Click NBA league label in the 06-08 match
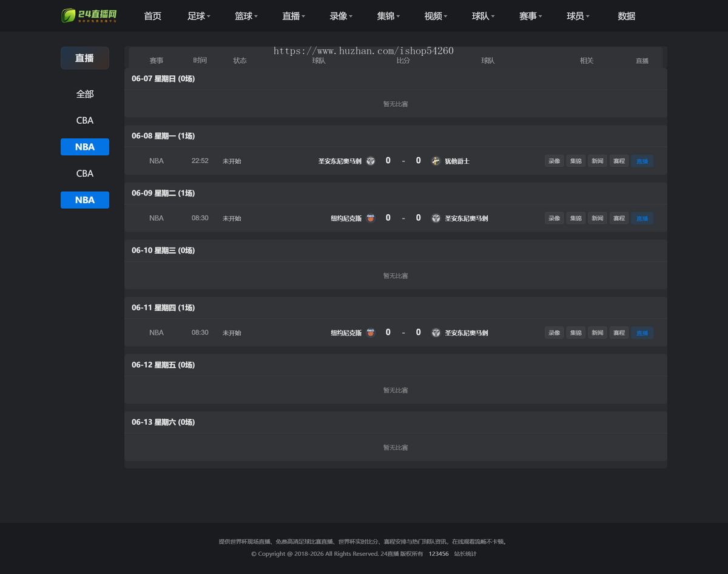This screenshot has width=728, height=574. coord(157,161)
